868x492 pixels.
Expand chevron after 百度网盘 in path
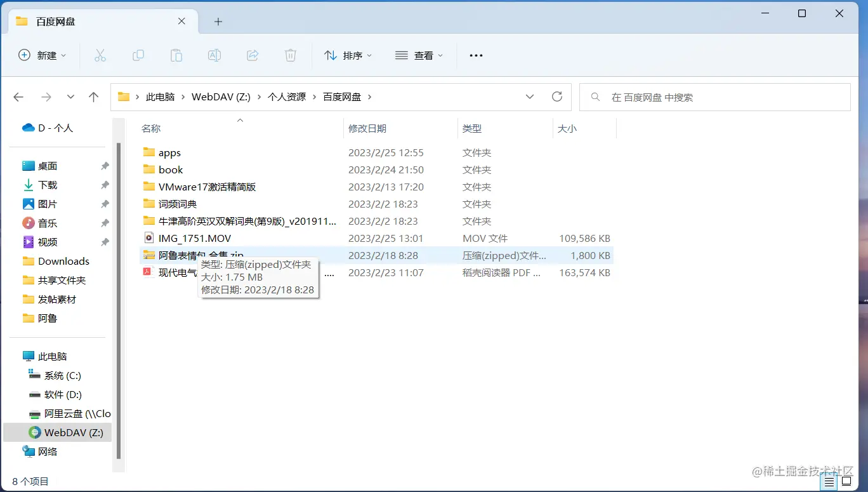click(370, 97)
